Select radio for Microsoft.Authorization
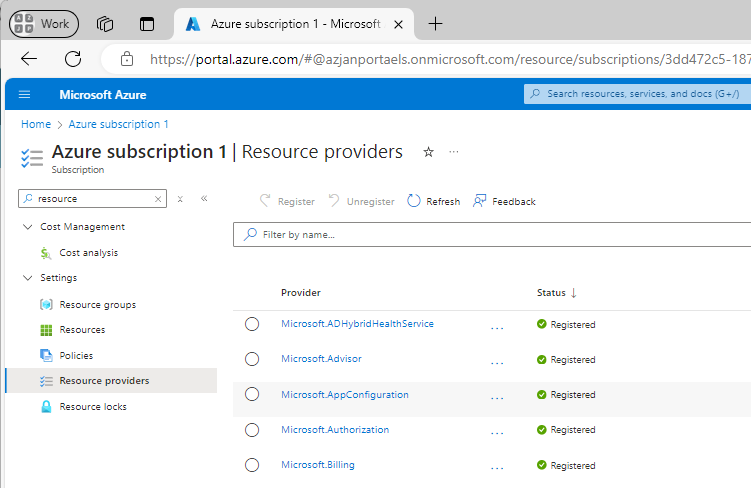This screenshot has width=751, height=488. point(252,430)
